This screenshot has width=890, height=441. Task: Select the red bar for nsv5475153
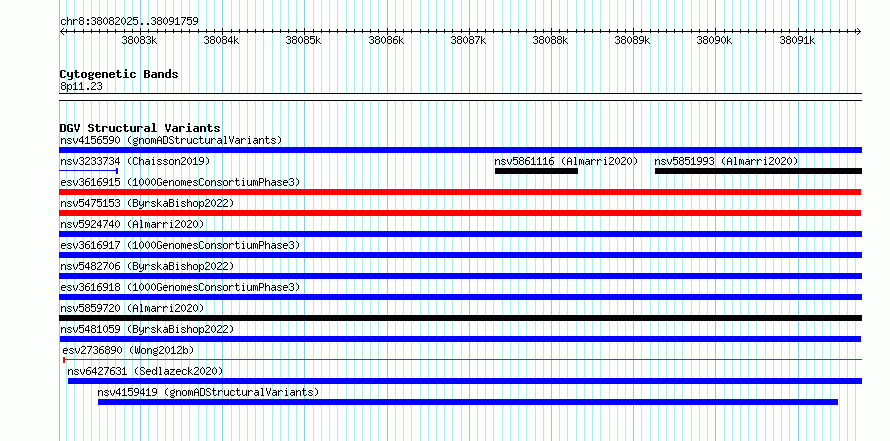[460, 213]
